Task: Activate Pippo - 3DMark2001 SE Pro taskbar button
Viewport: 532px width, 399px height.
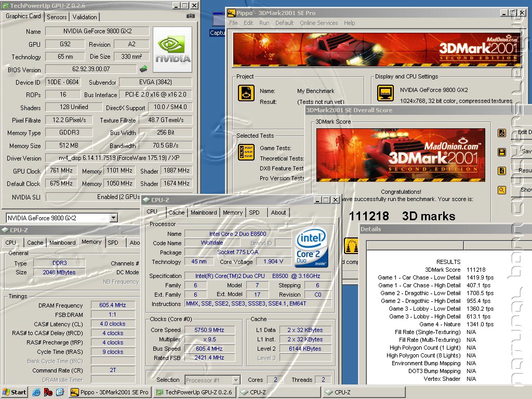Action: [x=110, y=392]
